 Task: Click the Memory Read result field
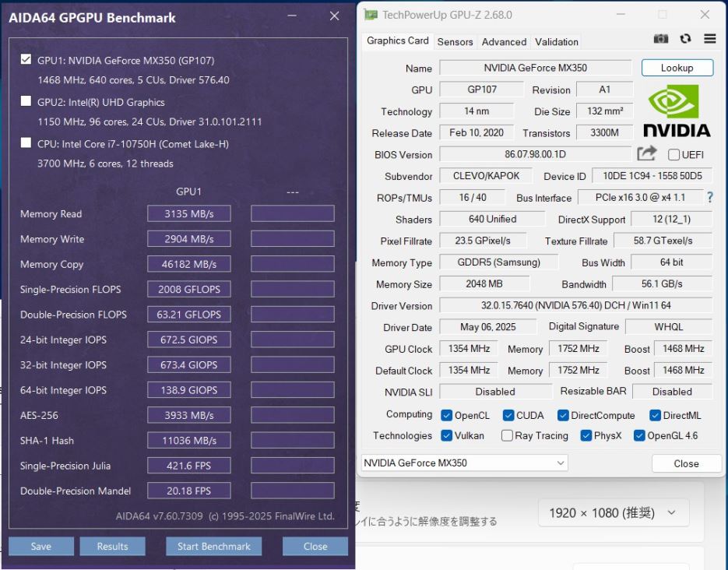point(189,214)
